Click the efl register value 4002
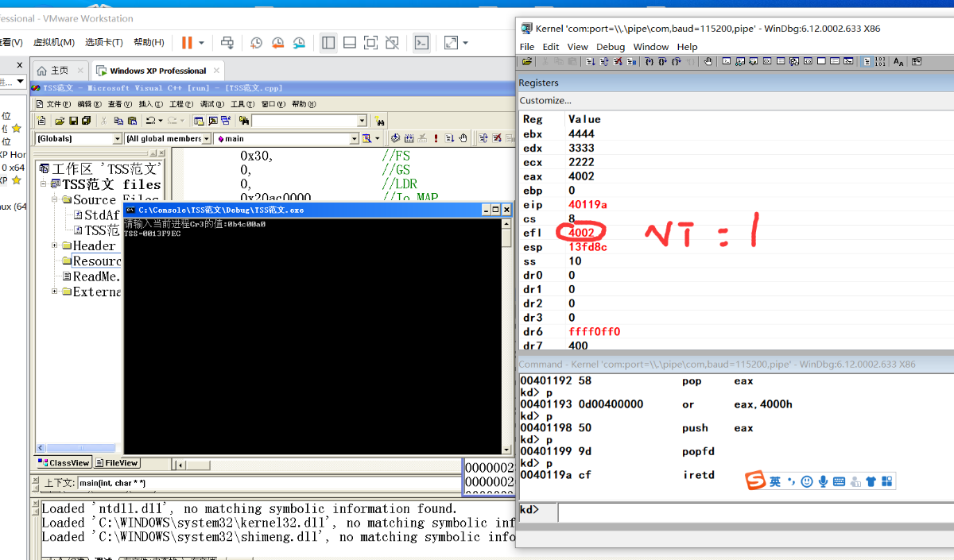This screenshot has height=560, width=954. [581, 233]
